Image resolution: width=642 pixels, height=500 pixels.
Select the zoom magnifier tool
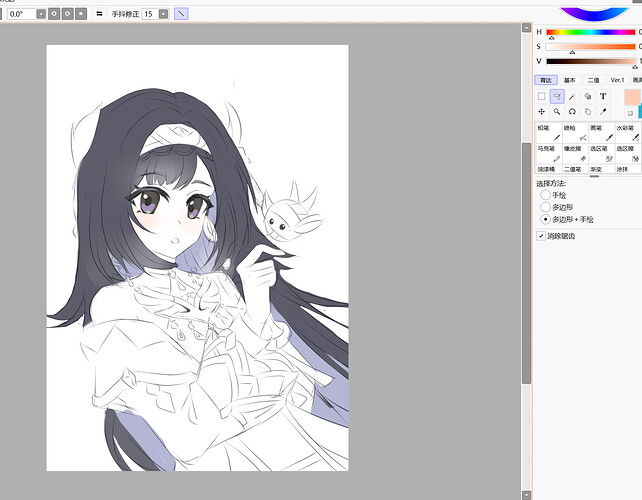(557, 112)
